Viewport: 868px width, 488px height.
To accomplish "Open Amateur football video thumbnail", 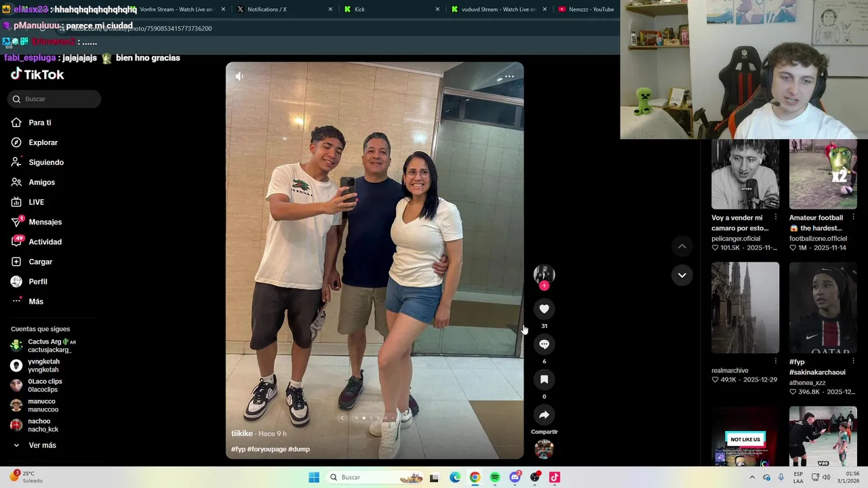I will pyautogui.click(x=823, y=174).
